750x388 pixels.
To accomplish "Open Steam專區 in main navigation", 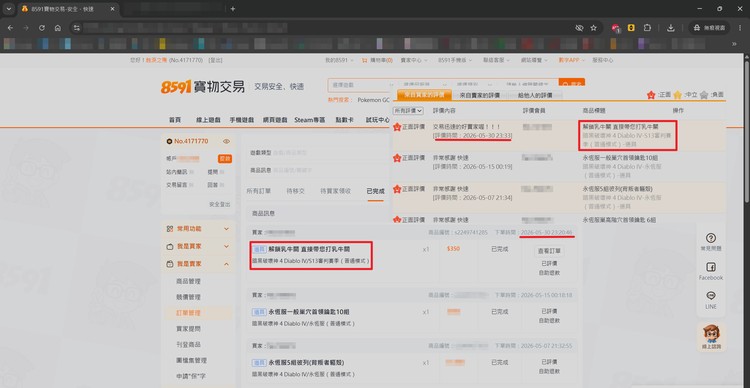I will (309, 120).
